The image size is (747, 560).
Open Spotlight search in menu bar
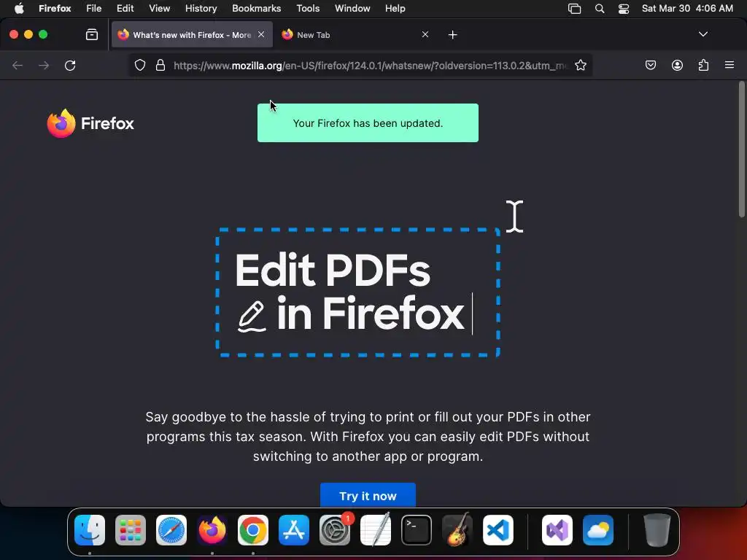[x=600, y=9]
